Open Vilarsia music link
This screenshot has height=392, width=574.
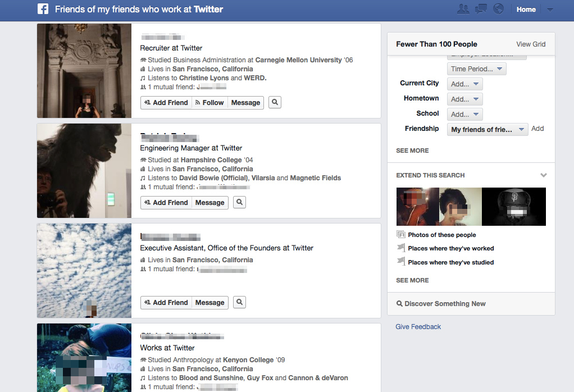point(263,178)
